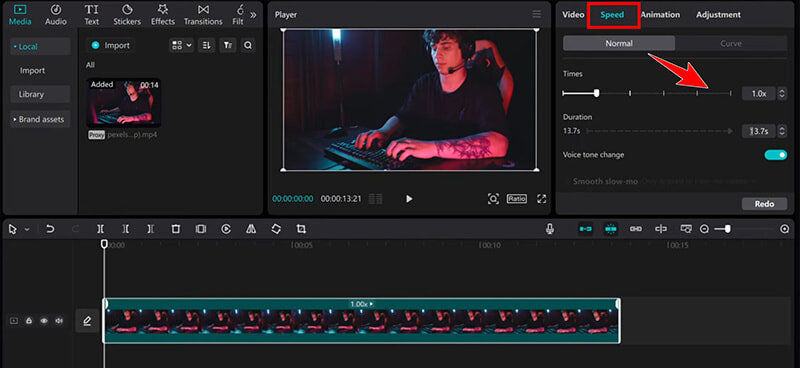Click the 13.7s duration value field
This screenshot has height=368, width=800.
tap(759, 131)
